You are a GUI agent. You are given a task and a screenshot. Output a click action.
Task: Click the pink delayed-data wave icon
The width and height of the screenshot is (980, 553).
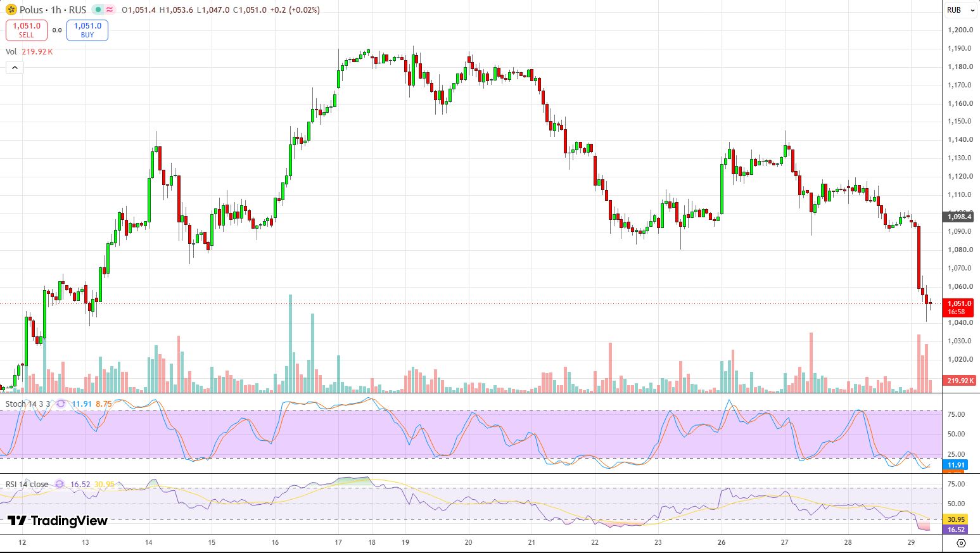[110, 10]
